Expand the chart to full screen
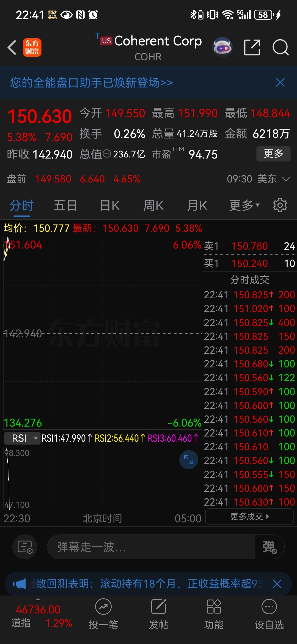 (x=189, y=460)
